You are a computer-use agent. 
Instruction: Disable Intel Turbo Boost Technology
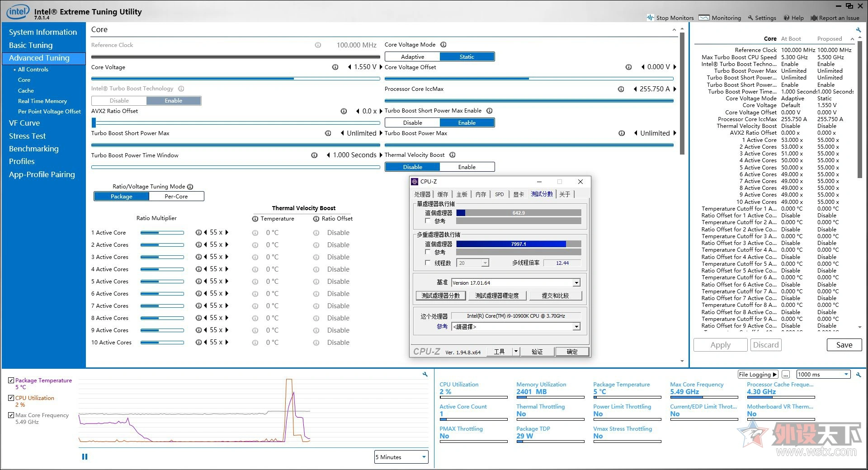tap(119, 101)
